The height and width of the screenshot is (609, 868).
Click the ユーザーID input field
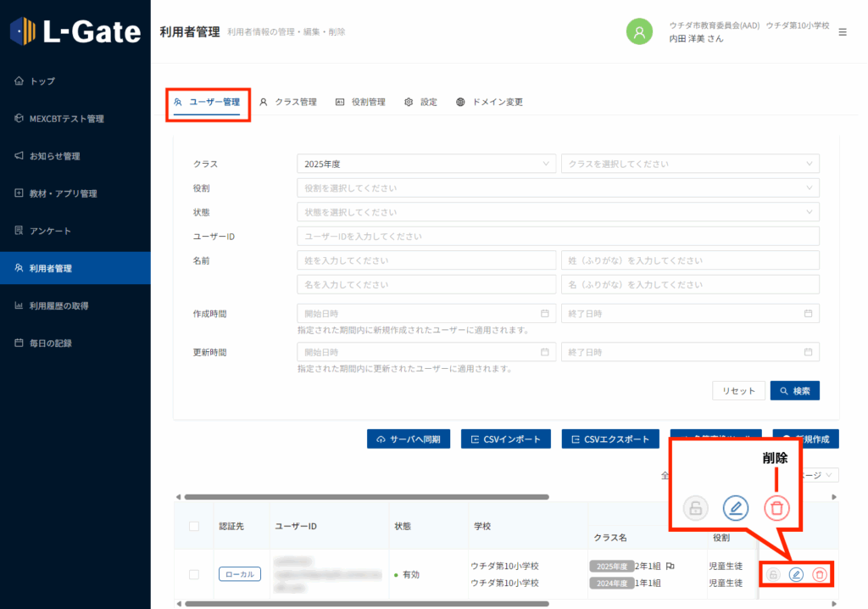pyautogui.click(x=558, y=237)
